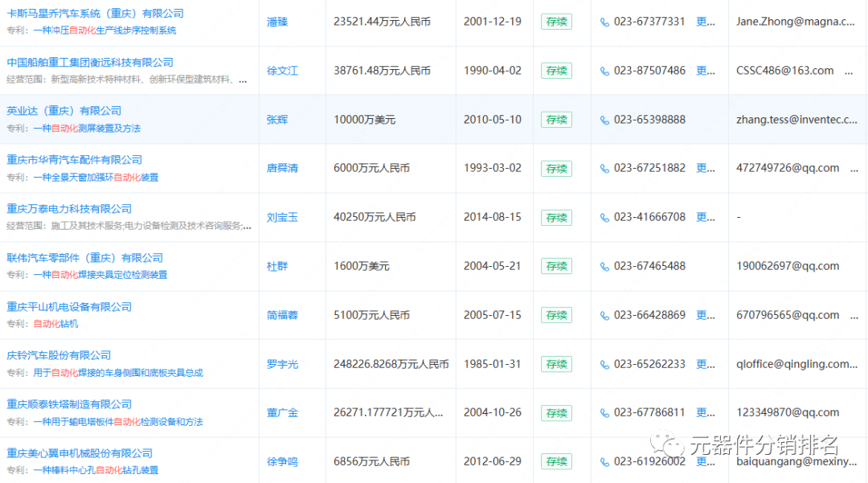The height and width of the screenshot is (483, 868).
Task: Open legal representative 董广金
Action: coord(282,413)
